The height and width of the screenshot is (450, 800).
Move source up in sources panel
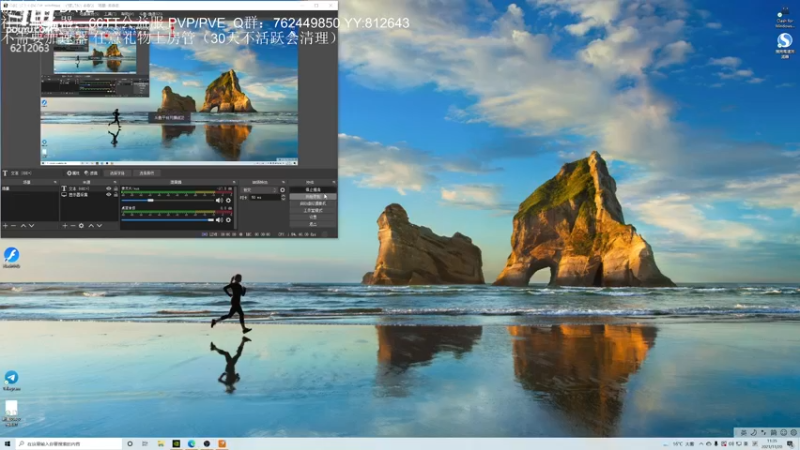pos(91,226)
